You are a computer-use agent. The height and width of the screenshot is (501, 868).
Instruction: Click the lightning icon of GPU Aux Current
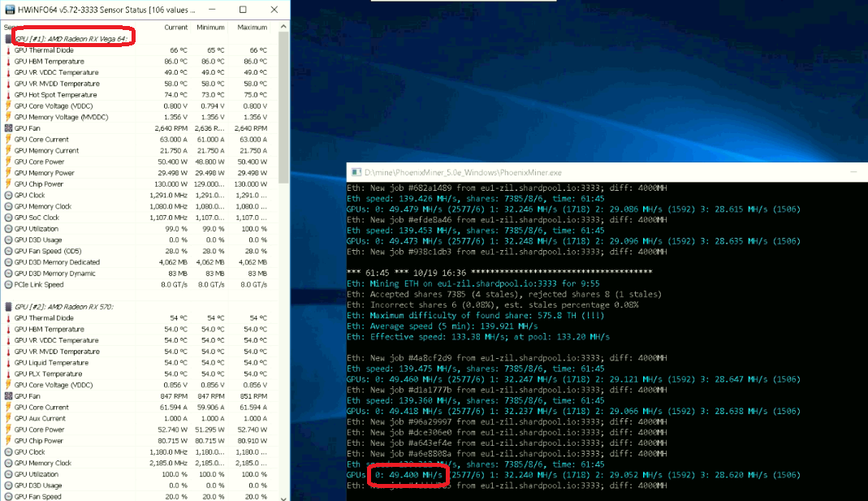point(8,418)
